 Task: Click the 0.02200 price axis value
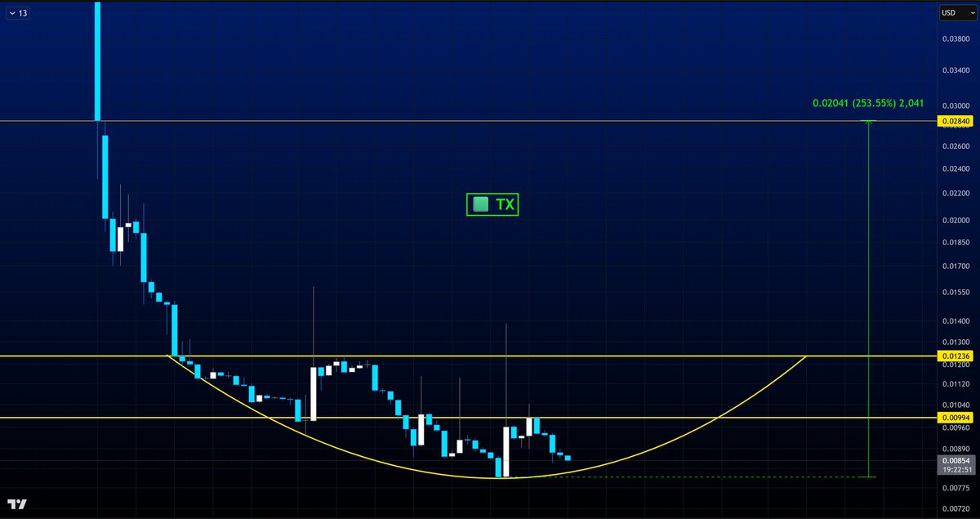click(x=955, y=193)
